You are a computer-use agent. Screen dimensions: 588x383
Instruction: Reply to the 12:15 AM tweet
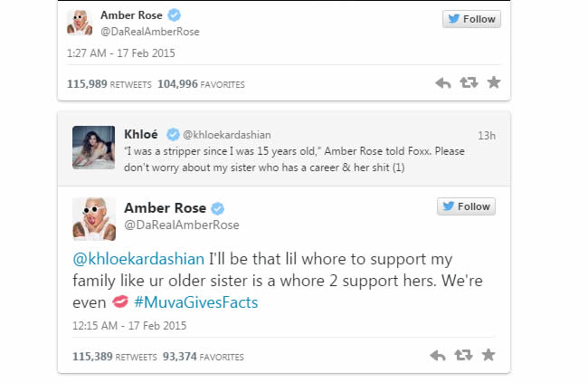click(438, 355)
